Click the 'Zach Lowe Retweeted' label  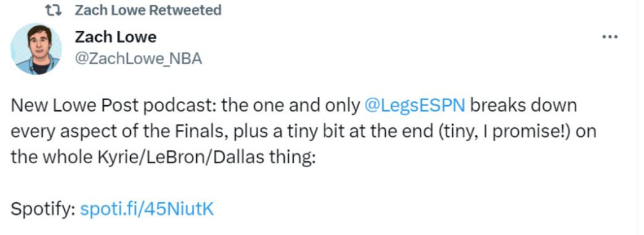pyautogui.click(x=148, y=10)
